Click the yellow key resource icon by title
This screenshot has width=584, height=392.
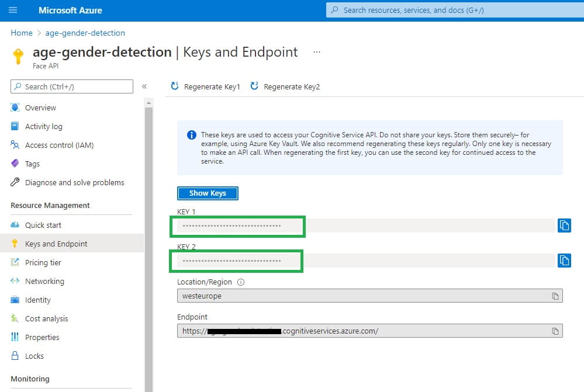pos(18,56)
